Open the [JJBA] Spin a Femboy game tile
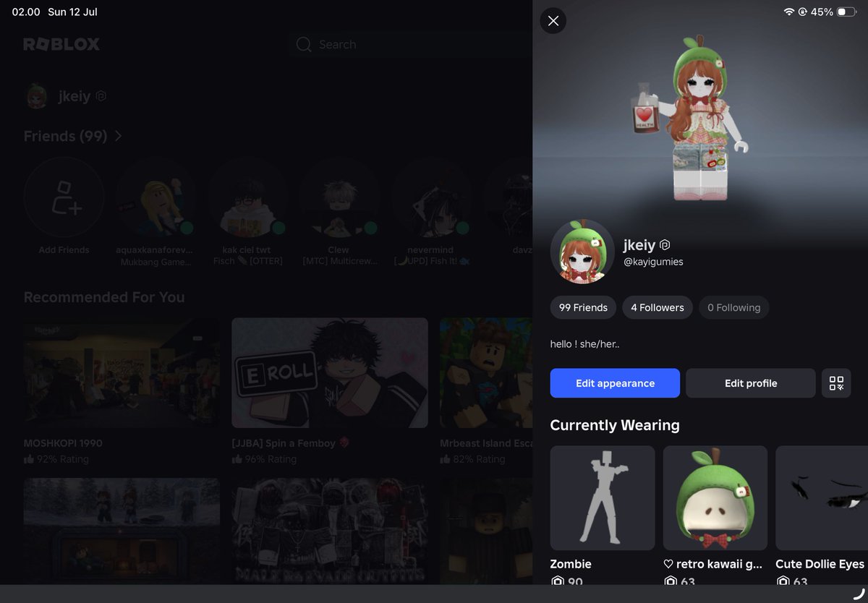This screenshot has height=603, width=868. pos(330,373)
